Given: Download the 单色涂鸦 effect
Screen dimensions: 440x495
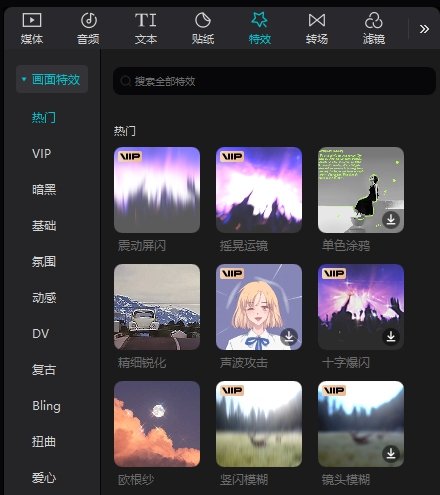Looking at the screenshot, I should tap(391, 220).
